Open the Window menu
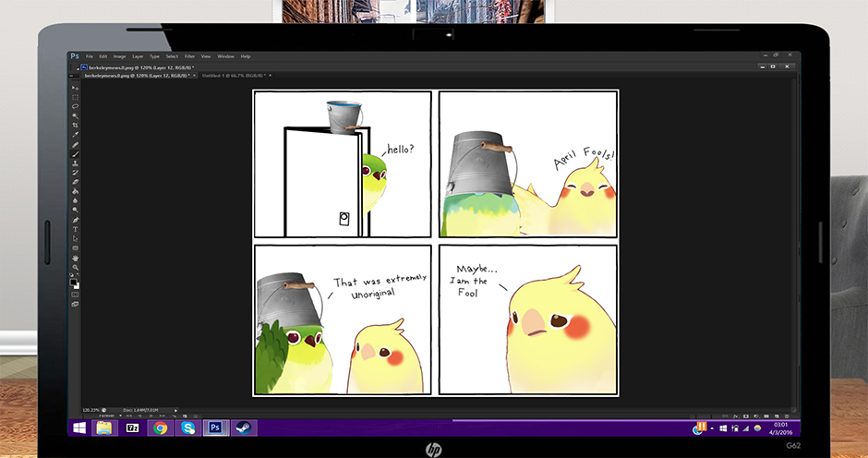868x458 pixels. (x=225, y=56)
